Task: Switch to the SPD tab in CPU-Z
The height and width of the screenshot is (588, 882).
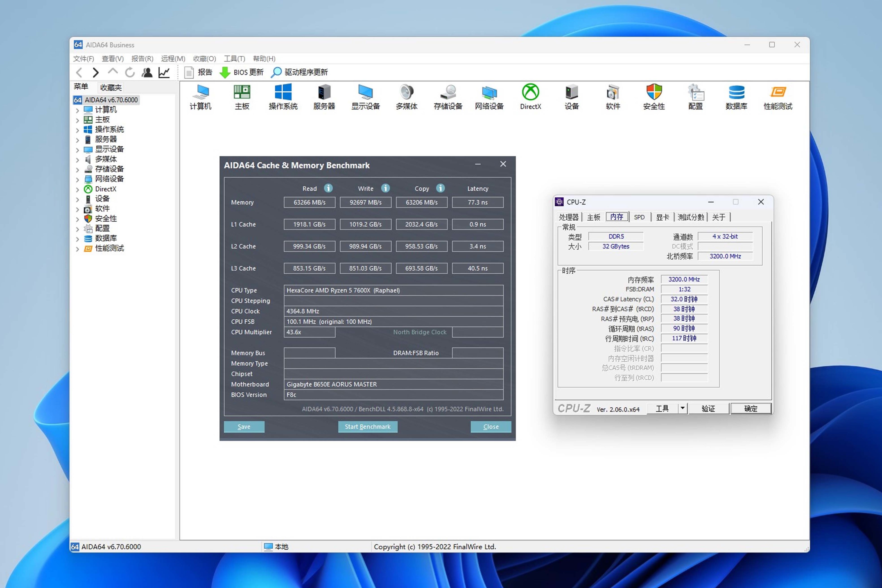Action: click(x=639, y=217)
